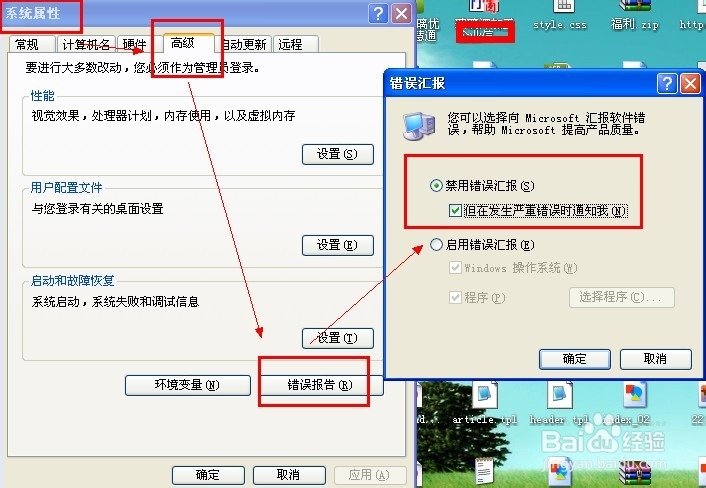
Task: Click the computer icon in 错误汇报 dialog
Action: (x=419, y=127)
